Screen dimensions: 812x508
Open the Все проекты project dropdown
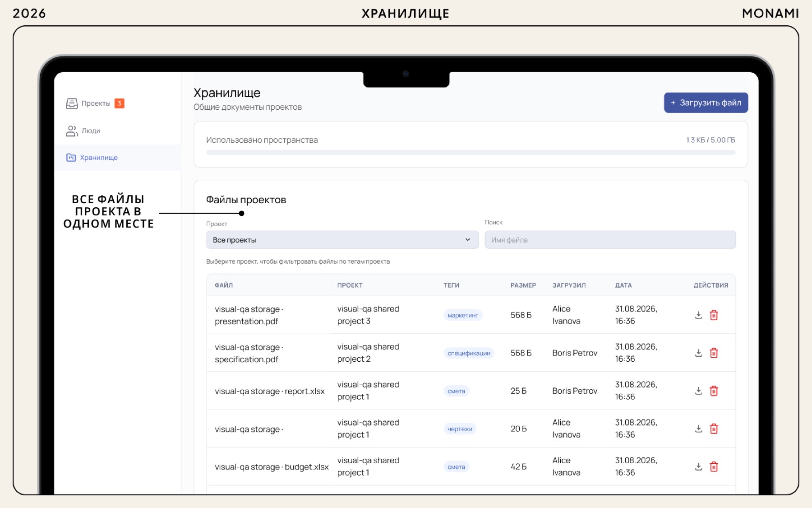coord(342,240)
